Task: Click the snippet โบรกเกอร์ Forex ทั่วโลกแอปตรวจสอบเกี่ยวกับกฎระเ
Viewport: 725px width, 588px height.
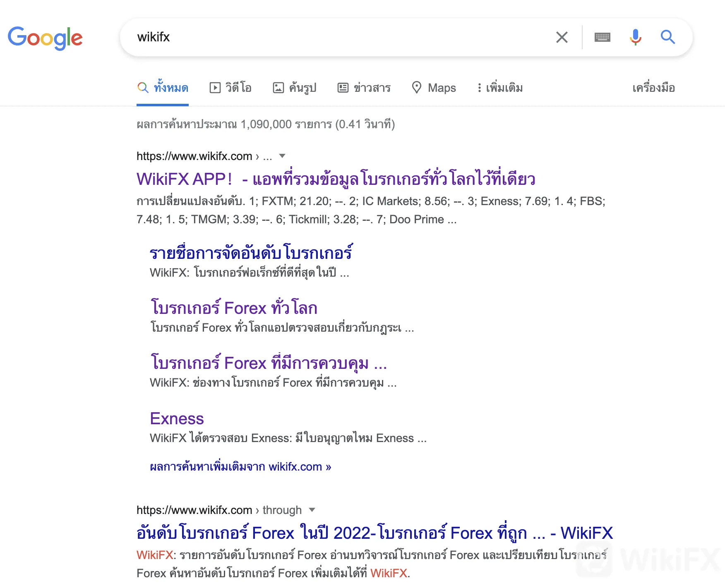Action: pyautogui.click(x=282, y=327)
